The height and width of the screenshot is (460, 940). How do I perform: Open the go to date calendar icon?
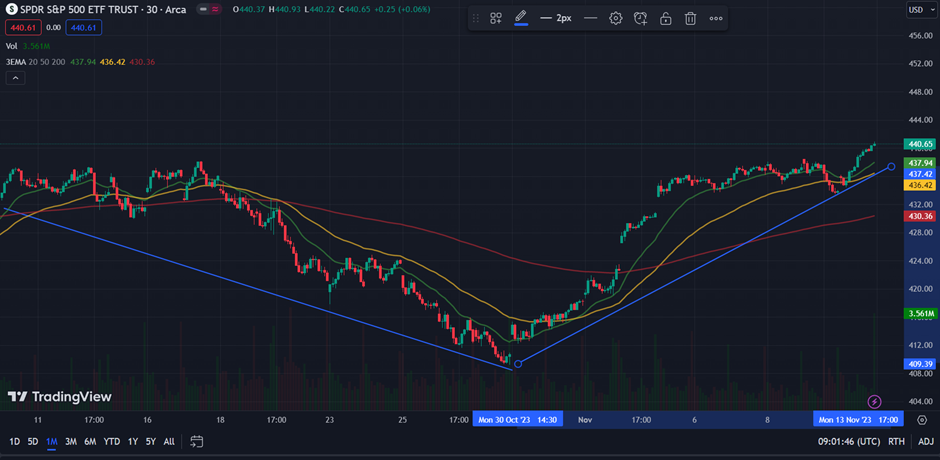coord(197,441)
